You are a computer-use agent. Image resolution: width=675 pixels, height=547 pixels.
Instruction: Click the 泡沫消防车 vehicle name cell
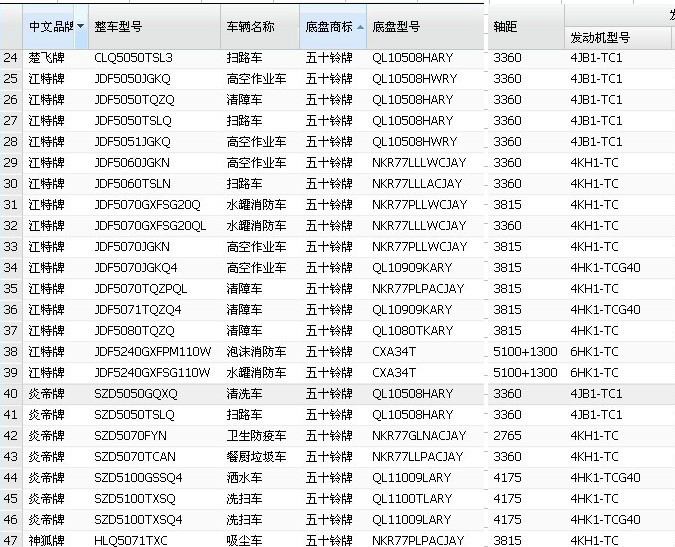click(256, 352)
